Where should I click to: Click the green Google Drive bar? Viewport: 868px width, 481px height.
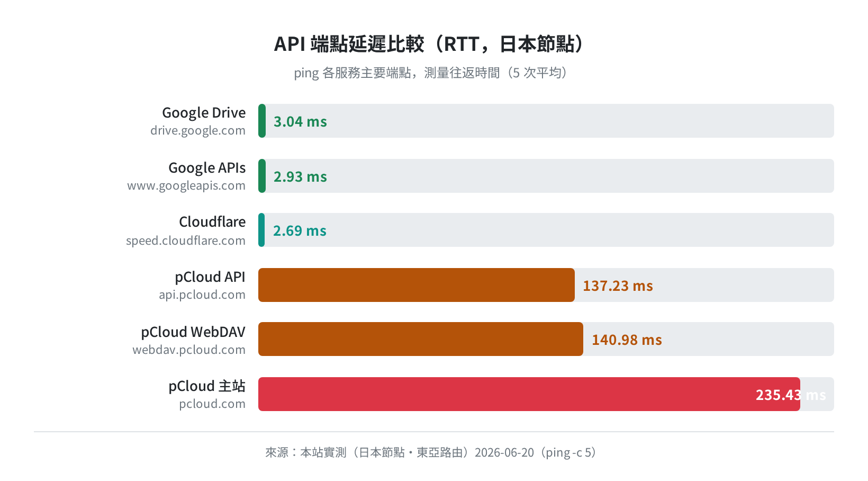point(262,121)
